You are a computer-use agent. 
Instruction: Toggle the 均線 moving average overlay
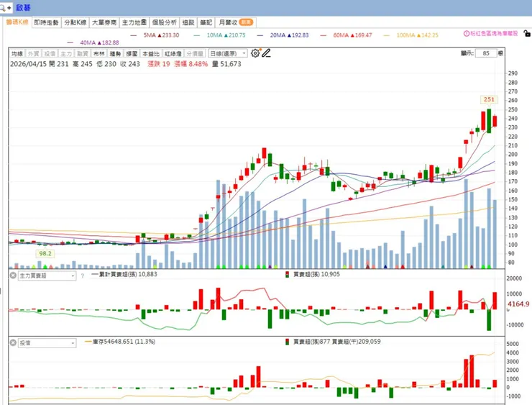[x=17, y=54]
